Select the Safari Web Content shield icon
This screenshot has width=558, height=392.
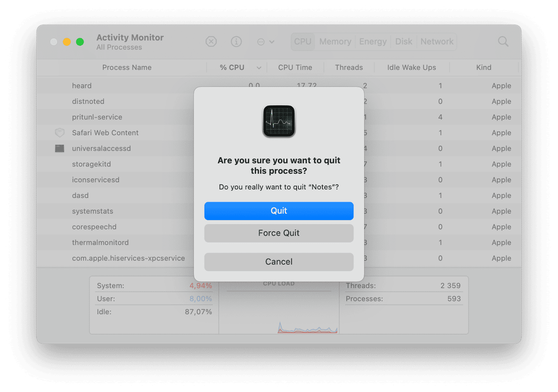click(x=60, y=133)
